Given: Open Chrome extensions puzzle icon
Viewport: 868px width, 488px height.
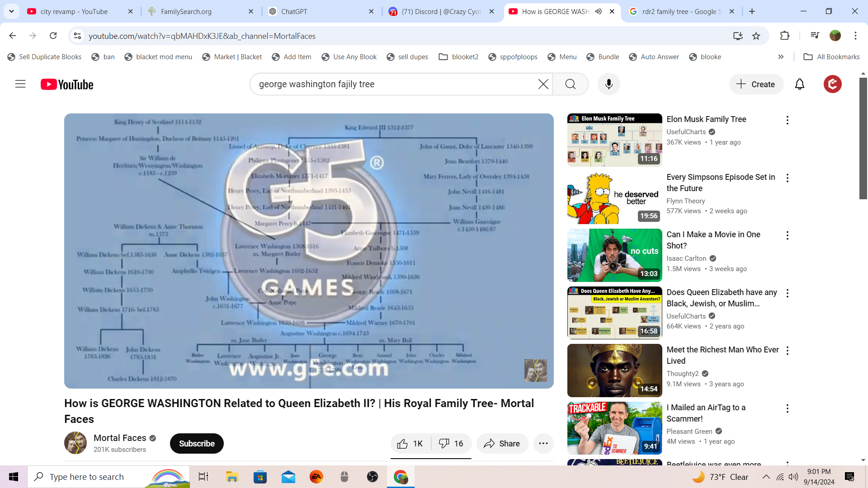Looking at the screenshot, I should pos(785,36).
